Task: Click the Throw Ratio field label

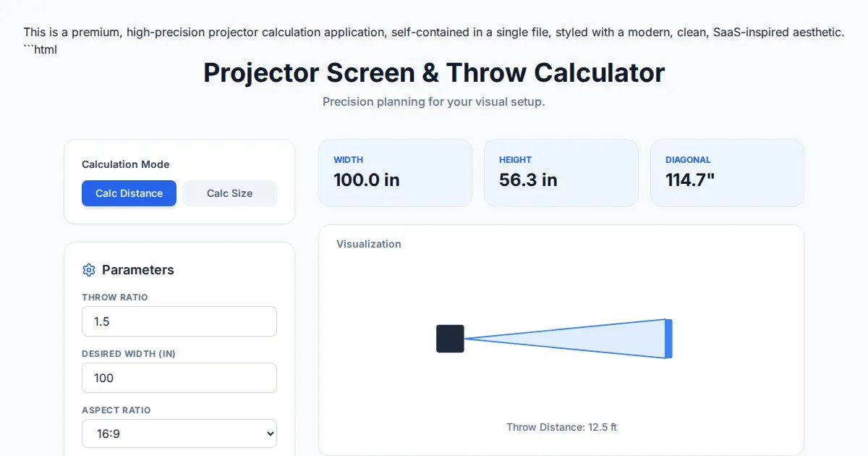Action: point(114,297)
